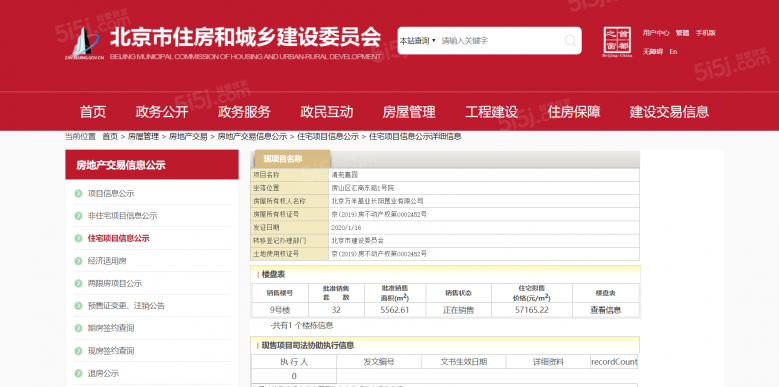
Task: Switch to 繁體 traditional Chinese
Action: (x=682, y=33)
